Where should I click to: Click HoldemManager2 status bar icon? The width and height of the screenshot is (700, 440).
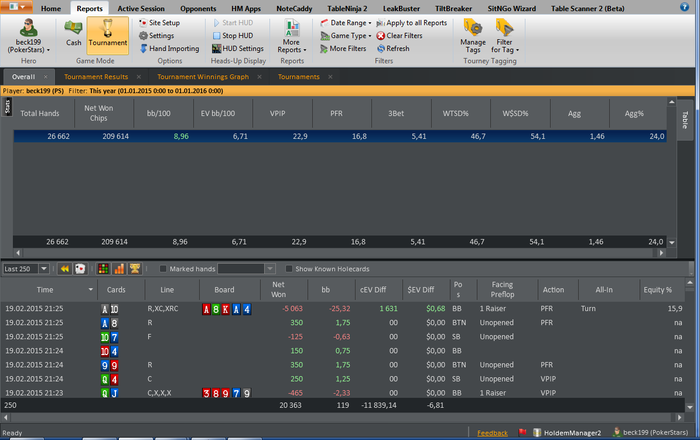537,432
